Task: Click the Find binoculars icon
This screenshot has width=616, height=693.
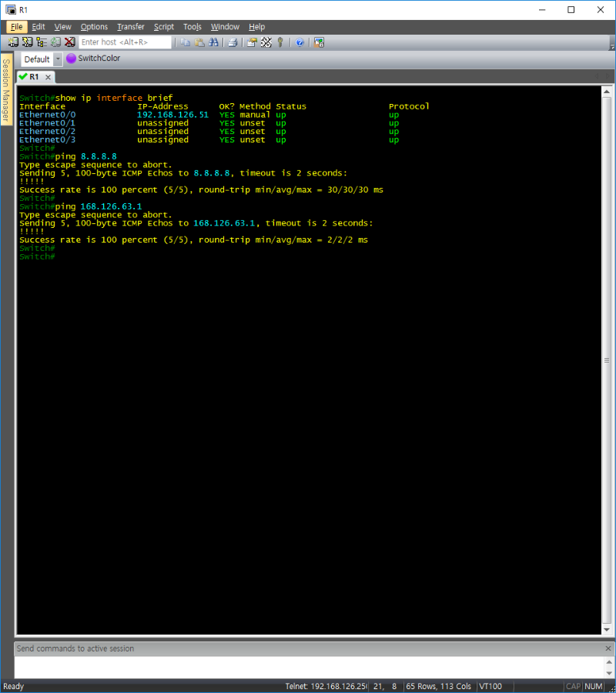Action: [x=212, y=42]
